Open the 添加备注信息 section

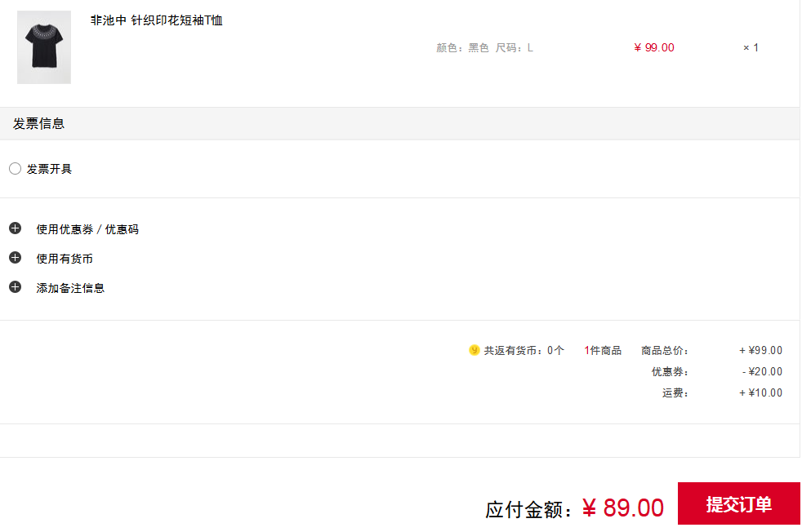(x=70, y=288)
